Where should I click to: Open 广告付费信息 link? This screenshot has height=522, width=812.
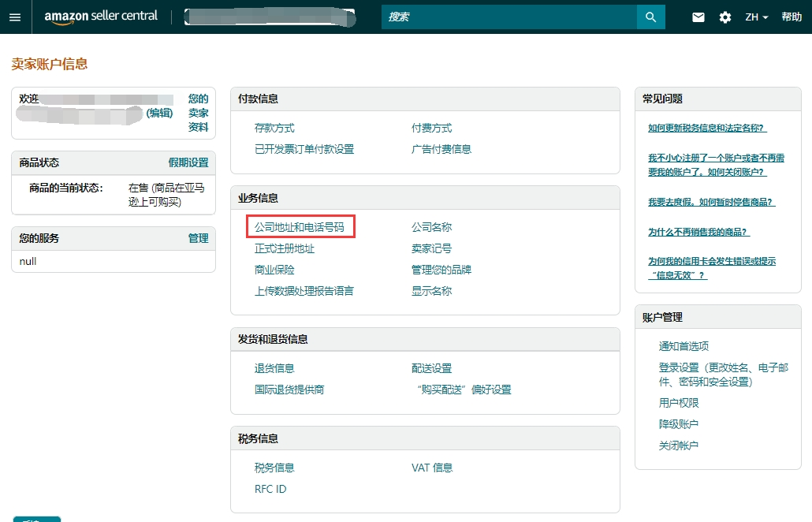(x=441, y=149)
